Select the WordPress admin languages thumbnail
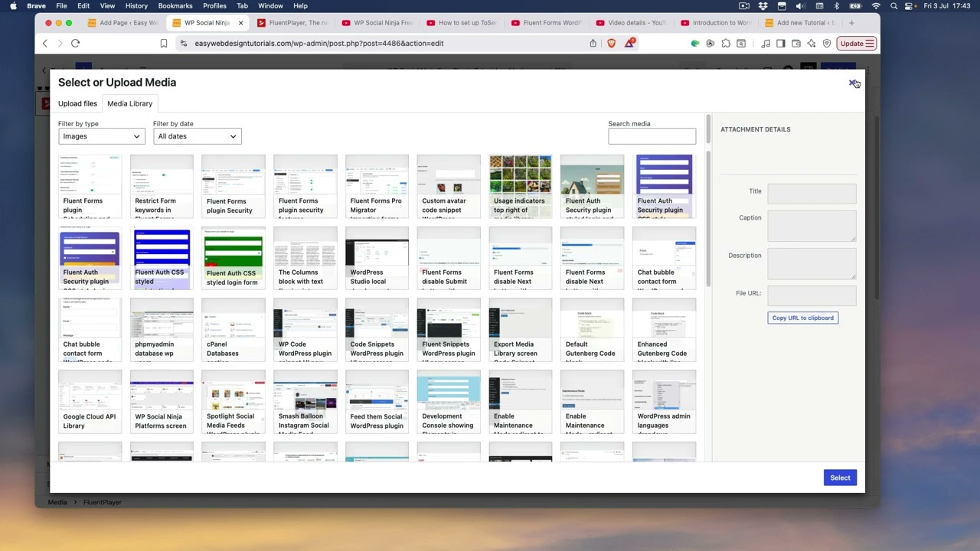 coord(664,402)
